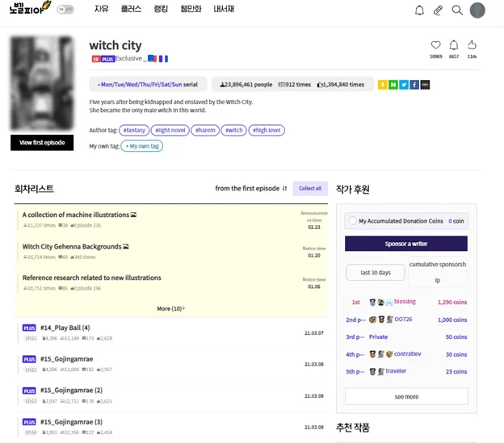Share via the green Naver icon
Image resolution: width=504 pixels, height=443 pixels.
point(393,85)
